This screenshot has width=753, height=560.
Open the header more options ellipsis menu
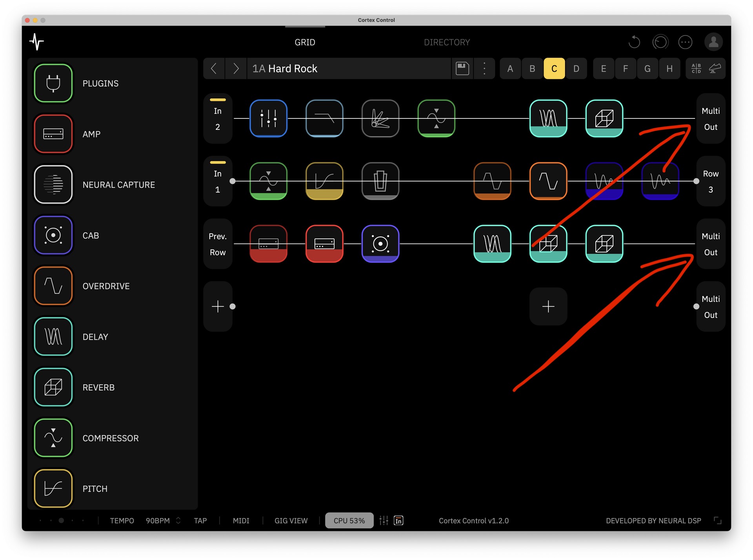tap(685, 42)
